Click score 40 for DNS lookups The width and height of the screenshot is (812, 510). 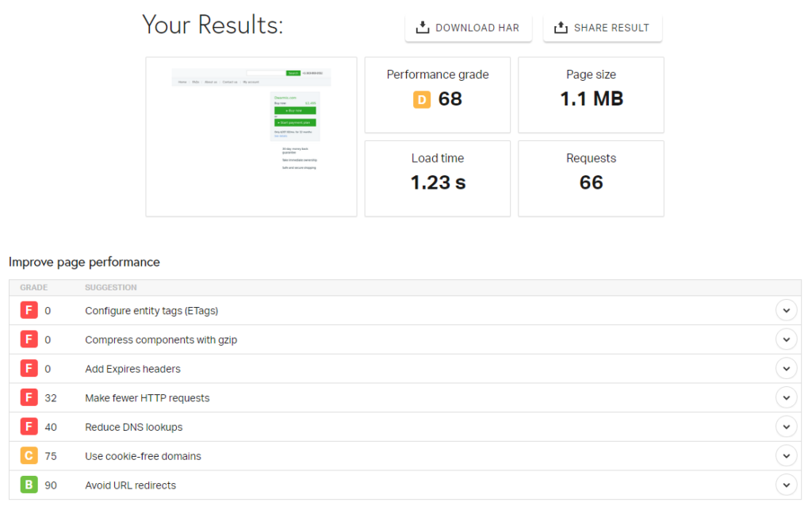(51, 427)
